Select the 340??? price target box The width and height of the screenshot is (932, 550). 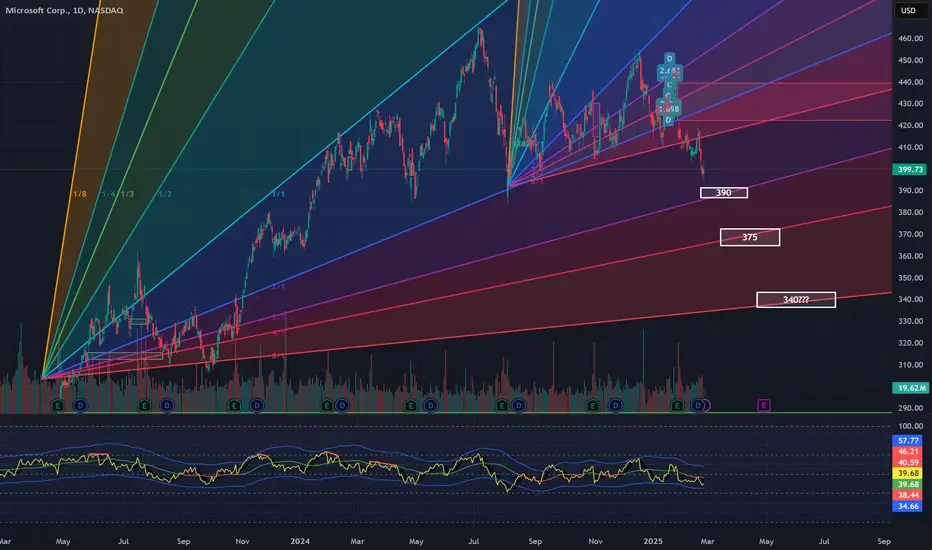(x=796, y=300)
